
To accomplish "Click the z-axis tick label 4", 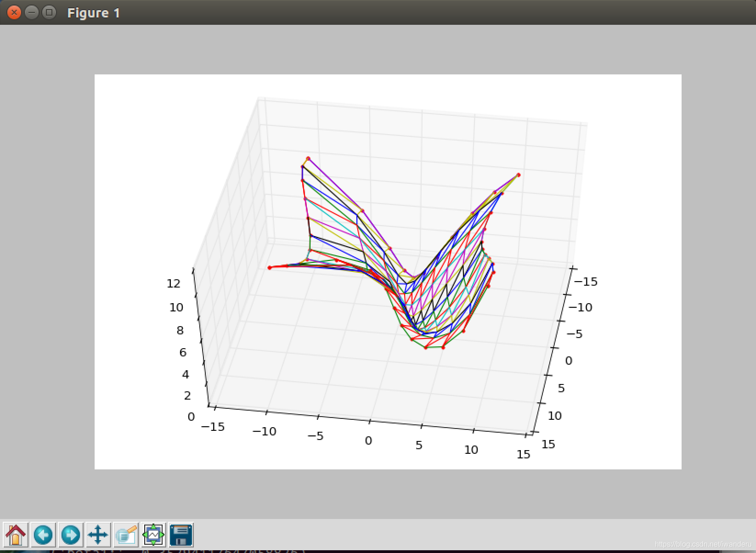I will (186, 374).
